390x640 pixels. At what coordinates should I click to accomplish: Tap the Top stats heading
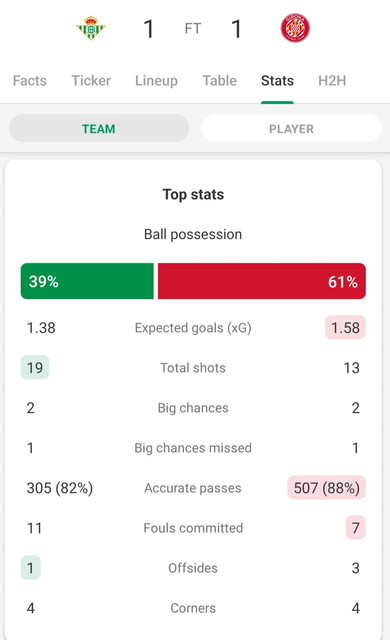193,194
